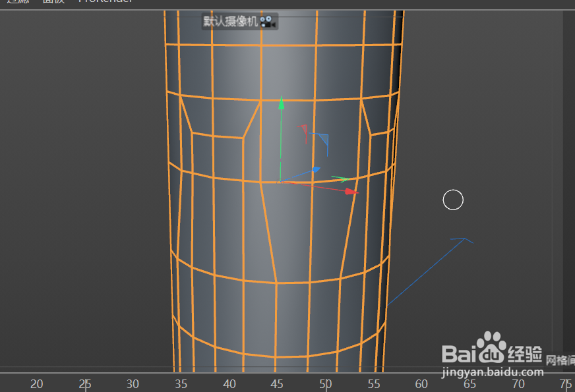Click the 默认摄像机 viewport camera label
Image resolution: width=575 pixels, height=392 pixels.
point(231,22)
